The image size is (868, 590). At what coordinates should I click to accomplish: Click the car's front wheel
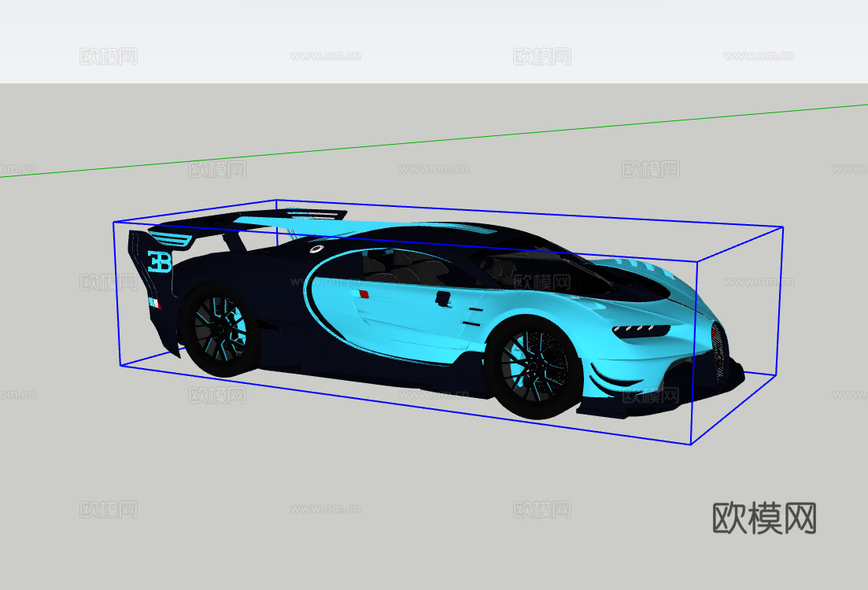point(535,367)
